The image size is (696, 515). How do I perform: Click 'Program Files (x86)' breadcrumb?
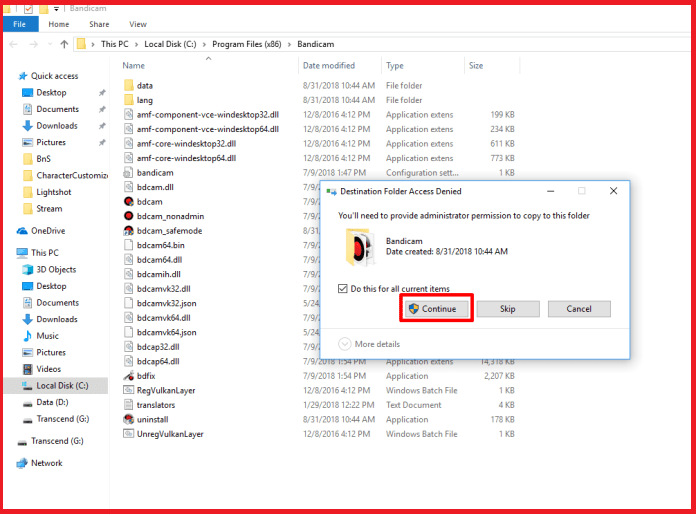[247, 44]
